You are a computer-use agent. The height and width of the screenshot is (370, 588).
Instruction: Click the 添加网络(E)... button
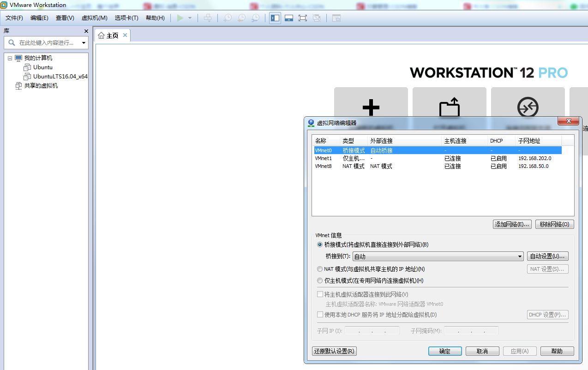[512, 224]
